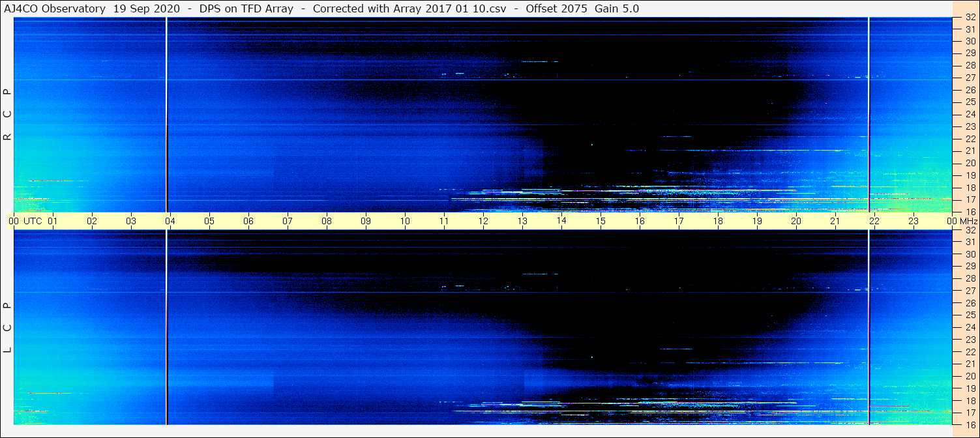Click the 20 MHz tick in LCP panel

coord(970,376)
